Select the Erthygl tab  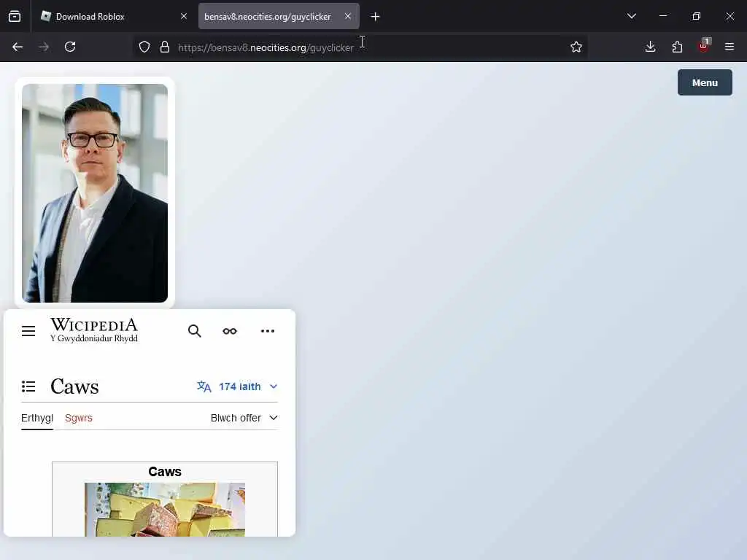point(37,418)
